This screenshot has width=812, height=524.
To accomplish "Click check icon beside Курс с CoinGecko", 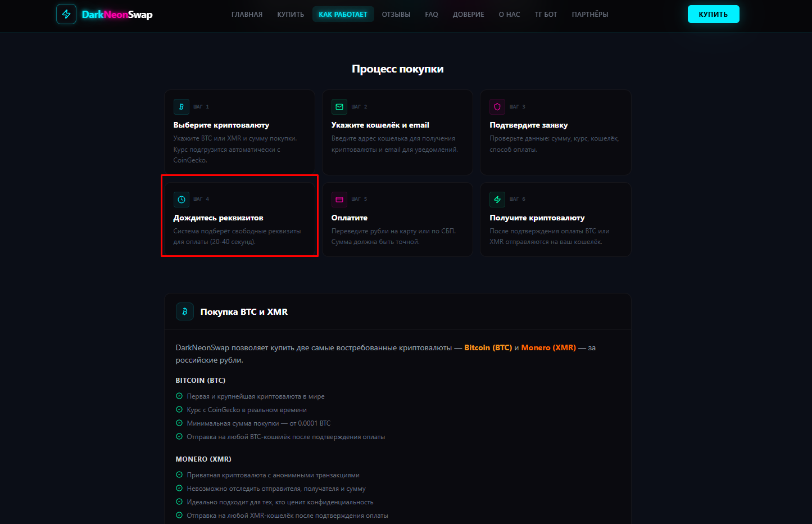I will [179, 410].
